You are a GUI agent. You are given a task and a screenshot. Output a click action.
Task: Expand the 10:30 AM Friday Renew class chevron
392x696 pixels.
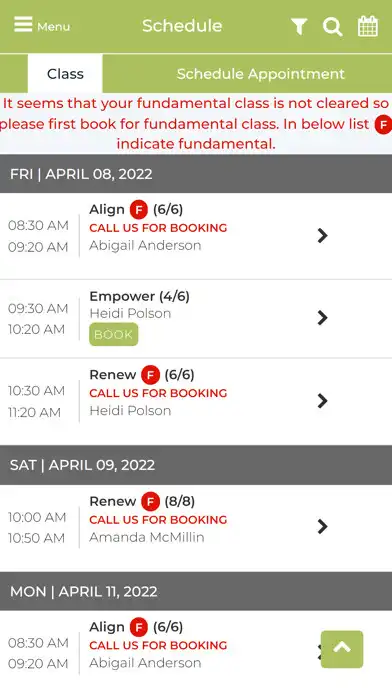322,400
